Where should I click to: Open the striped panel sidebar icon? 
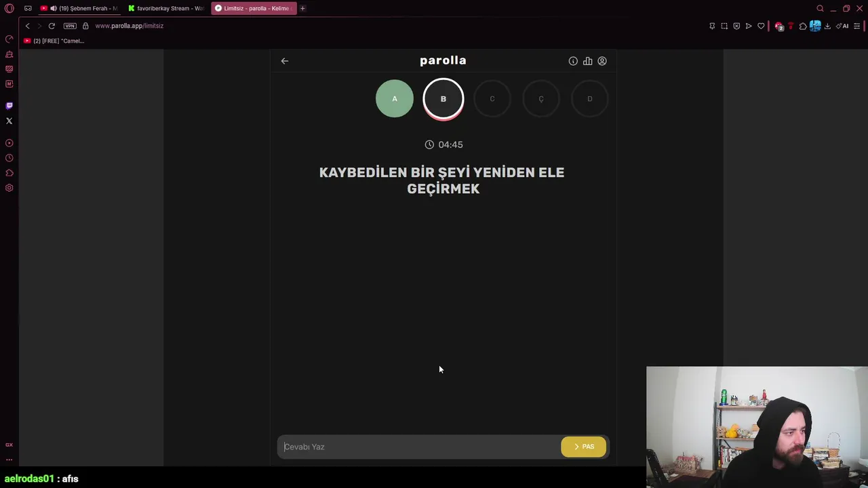pyautogui.click(x=9, y=69)
